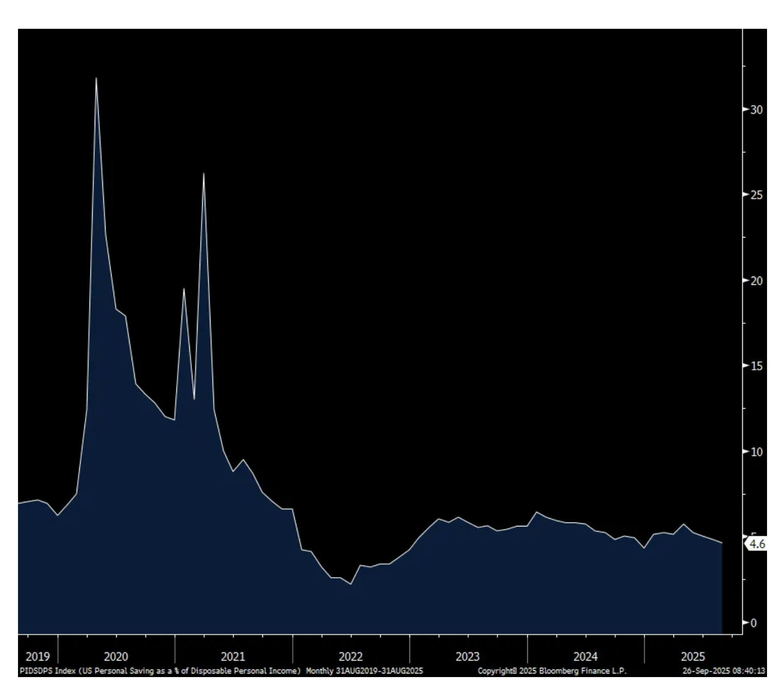Select the 2019 label on time axis
This screenshot has height=693, width=784.
coord(38,656)
